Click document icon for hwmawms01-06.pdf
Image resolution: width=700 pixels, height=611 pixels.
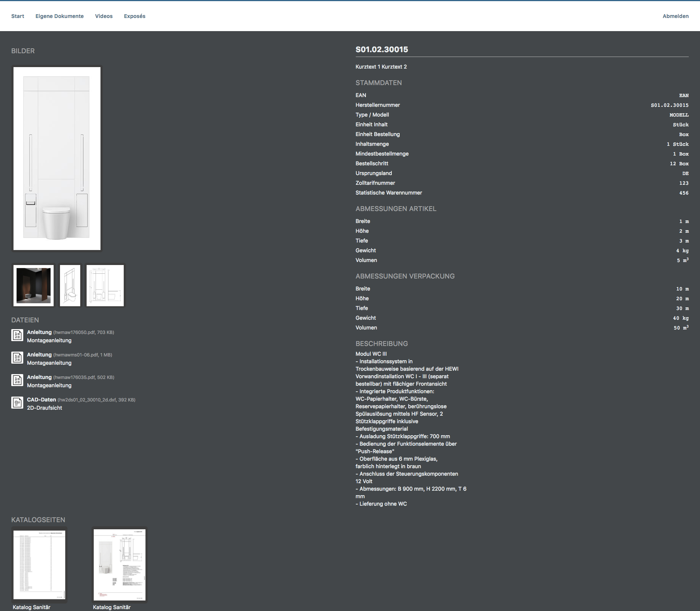point(17,358)
